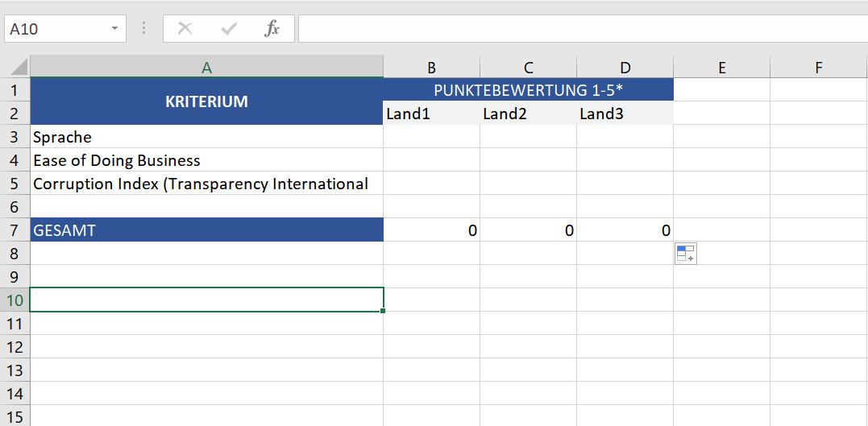This screenshot has height=426, width=868.
Task: Click the Land2 cell
Action: [x=528, y=114]
